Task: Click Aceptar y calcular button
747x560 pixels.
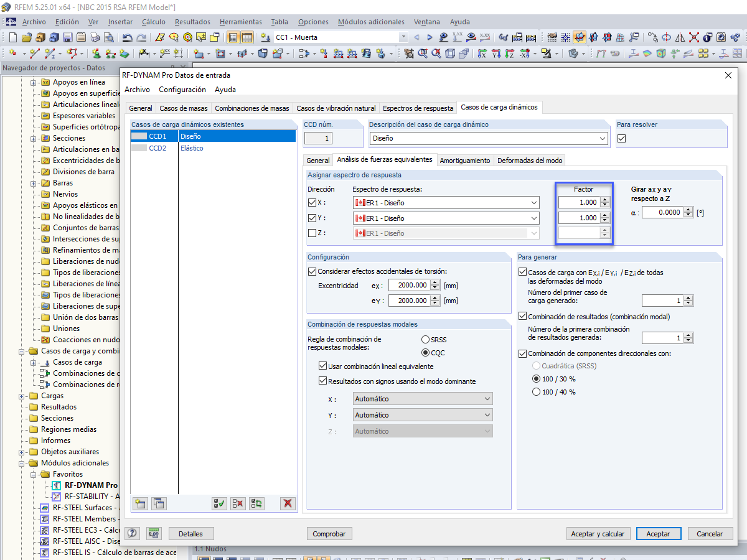Action: point(599,534)
